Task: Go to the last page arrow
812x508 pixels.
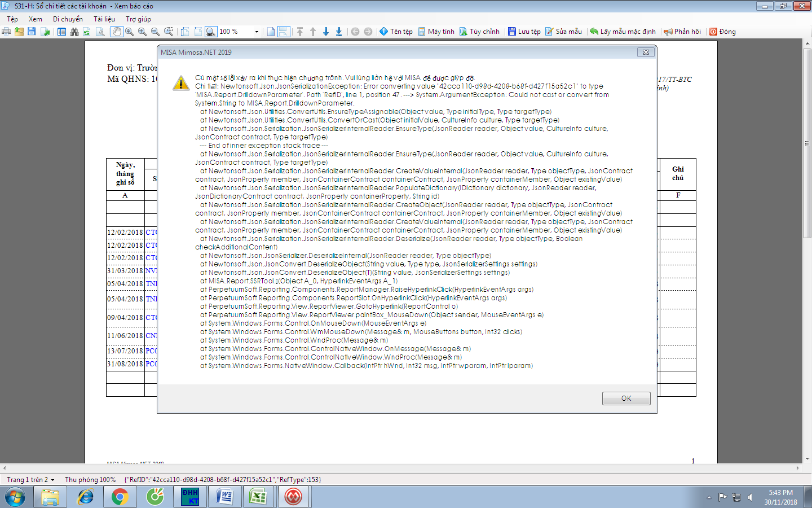Action: coord(339,32)
